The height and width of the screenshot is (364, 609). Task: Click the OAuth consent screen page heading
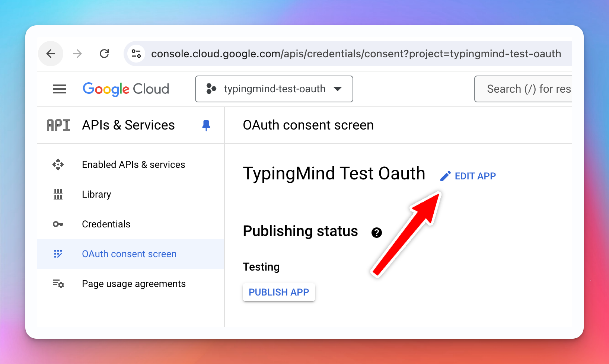308,125
